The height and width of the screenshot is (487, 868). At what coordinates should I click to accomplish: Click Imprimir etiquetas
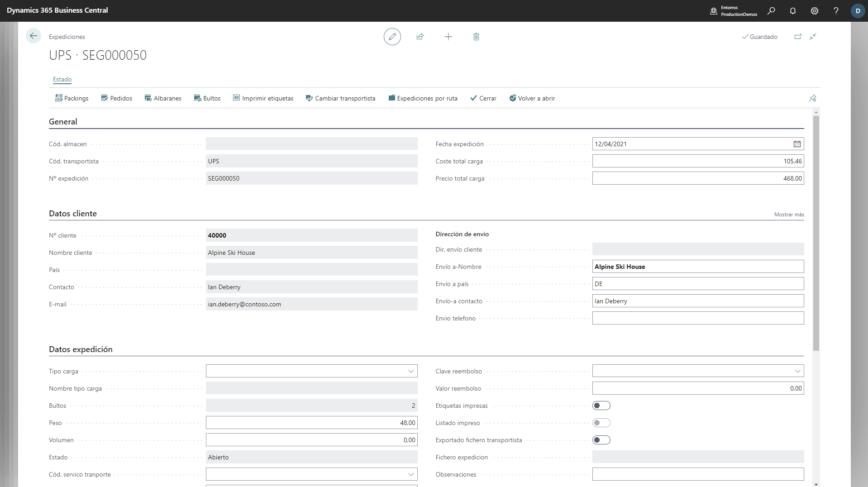263,98
